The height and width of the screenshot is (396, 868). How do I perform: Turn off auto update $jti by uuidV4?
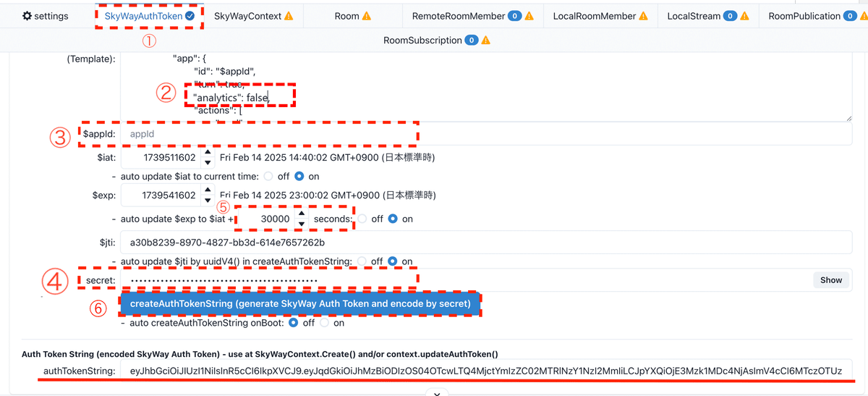[x=362, y=261]
